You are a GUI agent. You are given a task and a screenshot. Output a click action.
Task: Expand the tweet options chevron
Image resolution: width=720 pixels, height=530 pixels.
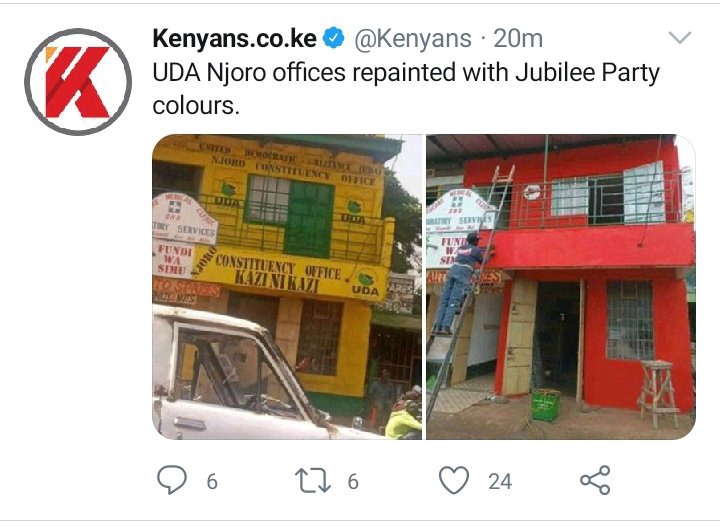coord(680,37)
